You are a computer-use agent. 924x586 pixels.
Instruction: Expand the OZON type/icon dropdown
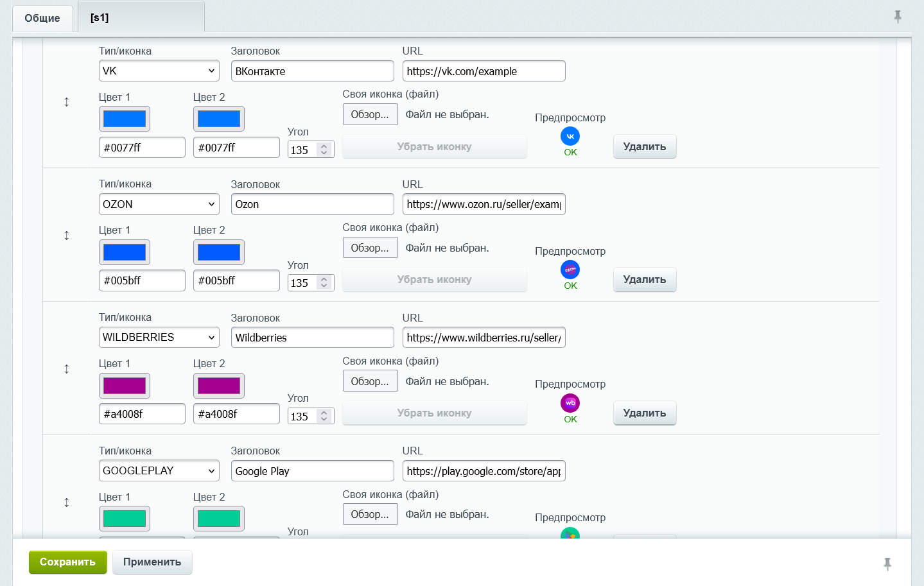click(x=159, y=204)
